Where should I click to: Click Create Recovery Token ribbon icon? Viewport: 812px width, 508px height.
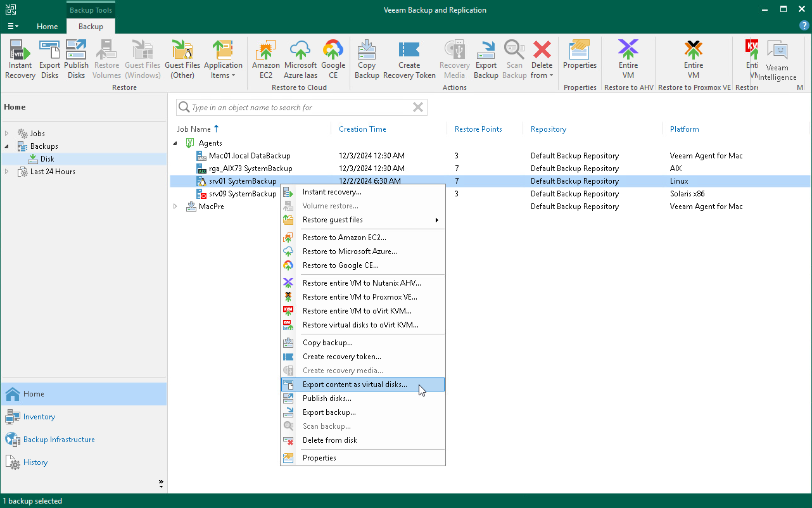pos(409,60)
